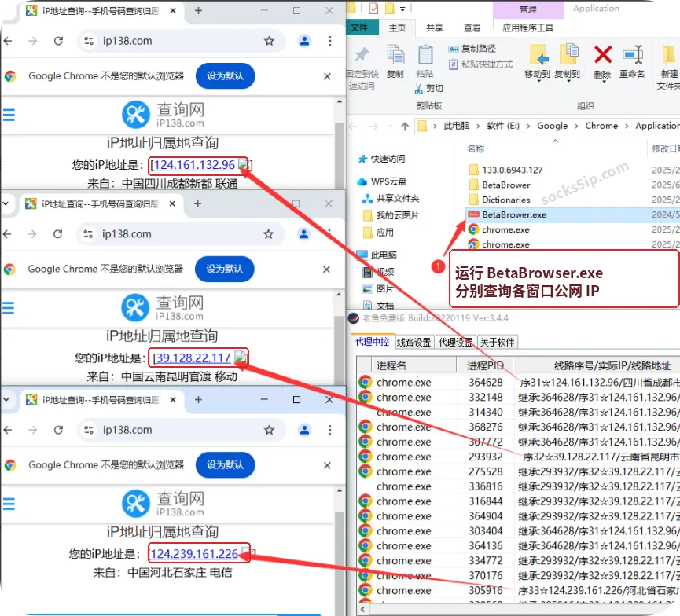The height and width of the screenshot is (616, 680).
Task: Open IP link 124.239.161.226
Action: [x=194, y=554]
